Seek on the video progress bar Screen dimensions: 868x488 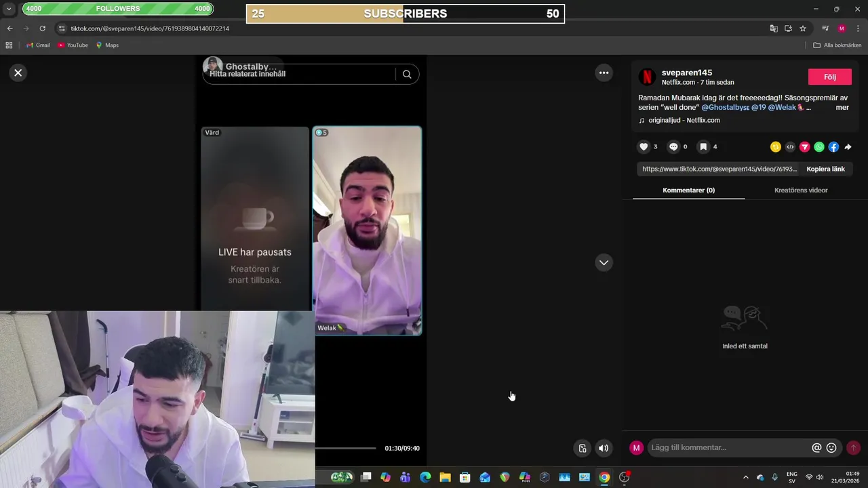345,448
